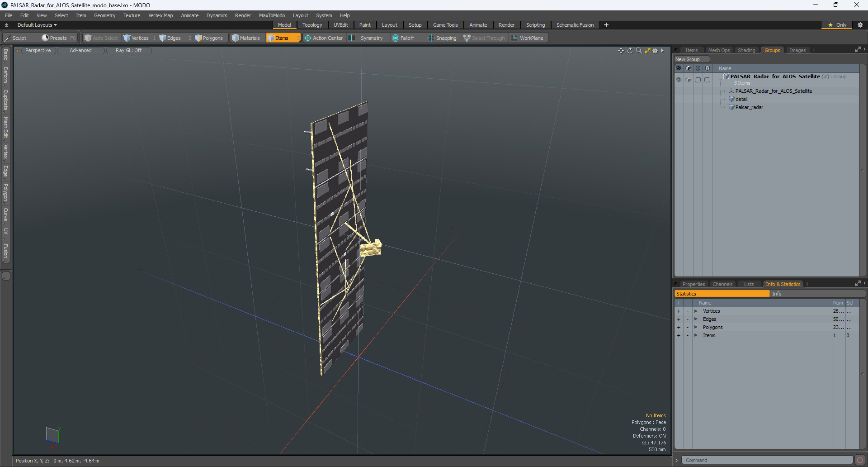Screen dimensions: 868x467
Task: Switch to the Shading tab
Action: pos(746,50)
